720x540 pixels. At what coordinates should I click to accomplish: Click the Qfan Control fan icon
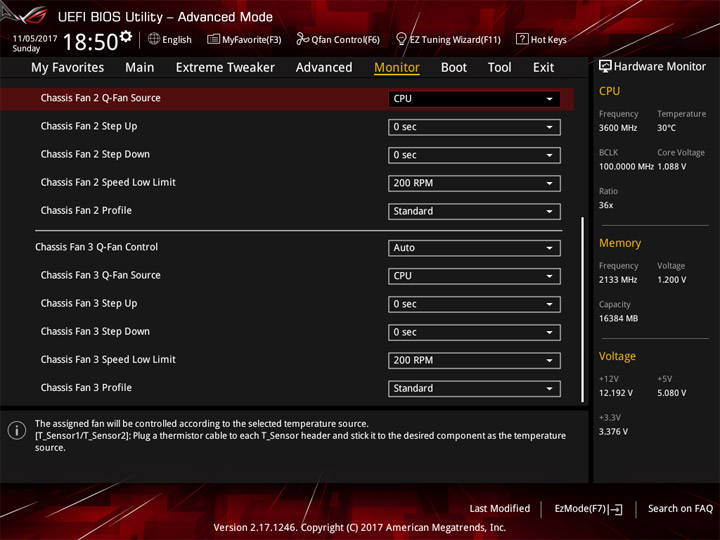tap(302, 39)
